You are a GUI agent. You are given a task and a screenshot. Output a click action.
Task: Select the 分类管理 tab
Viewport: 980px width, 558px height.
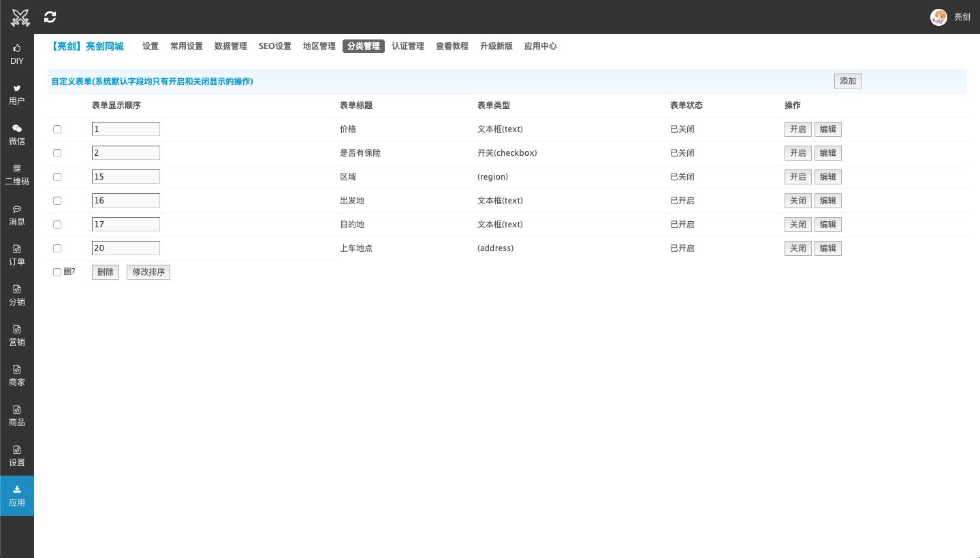(364, 46)
